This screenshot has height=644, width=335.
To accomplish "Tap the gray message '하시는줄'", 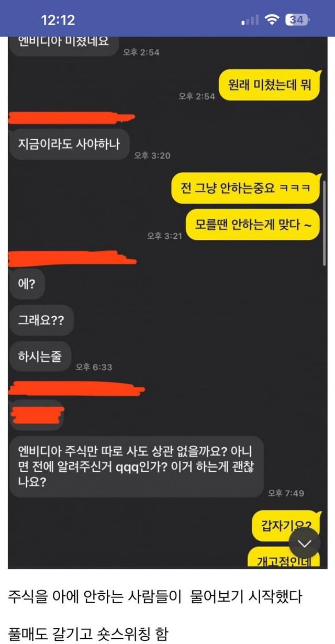I will click(39, 357).
